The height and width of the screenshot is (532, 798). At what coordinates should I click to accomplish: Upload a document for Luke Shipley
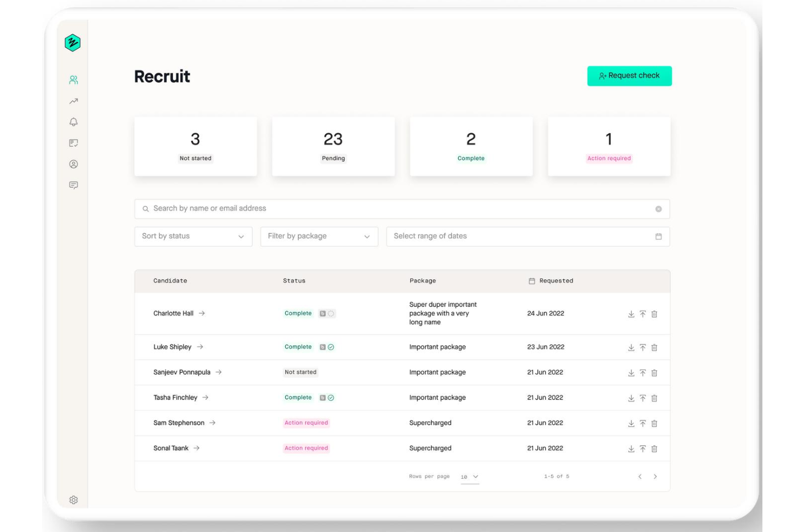pos(643,347)
